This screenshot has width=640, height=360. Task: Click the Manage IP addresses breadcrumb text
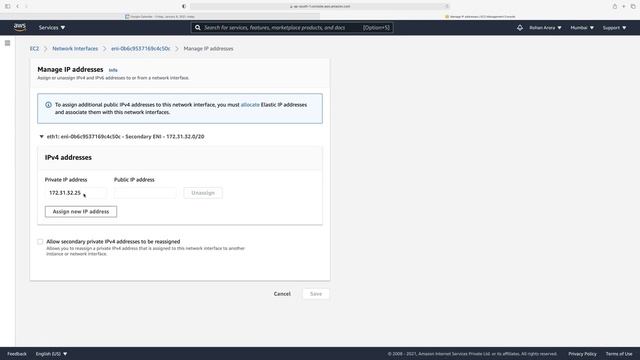pyautogui.click(x=208, y=49)
